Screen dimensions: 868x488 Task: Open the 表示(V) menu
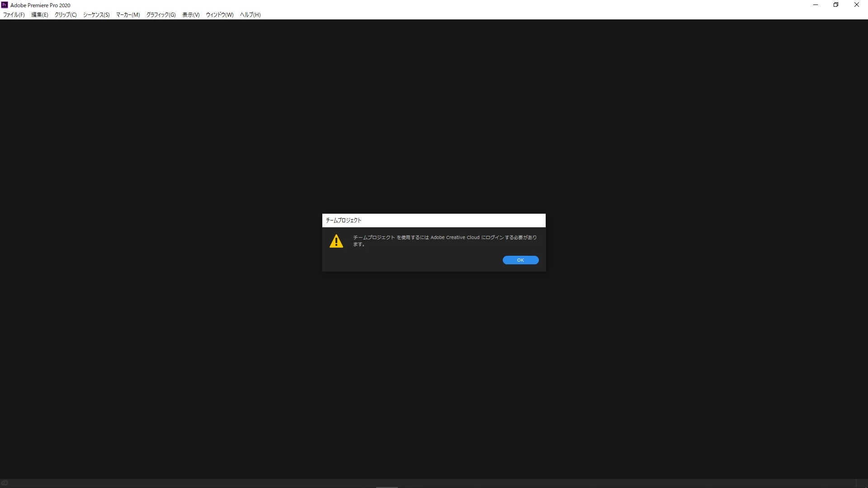point(191,15)
